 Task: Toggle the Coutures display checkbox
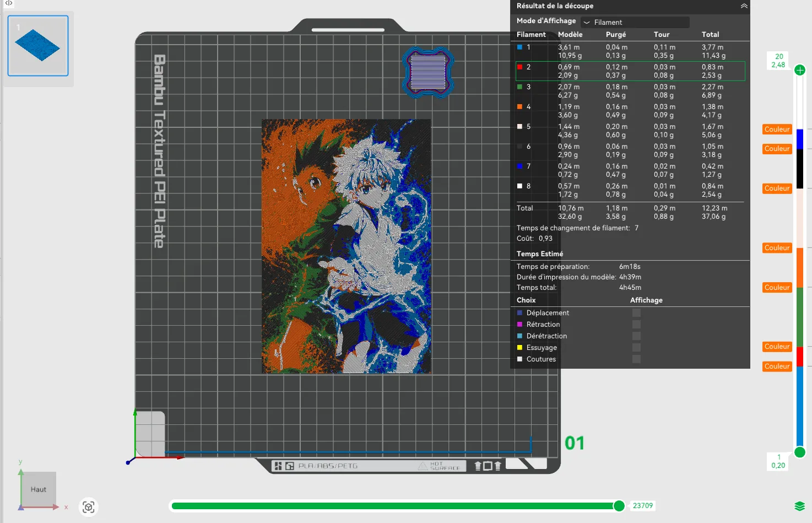coord(636,359)
